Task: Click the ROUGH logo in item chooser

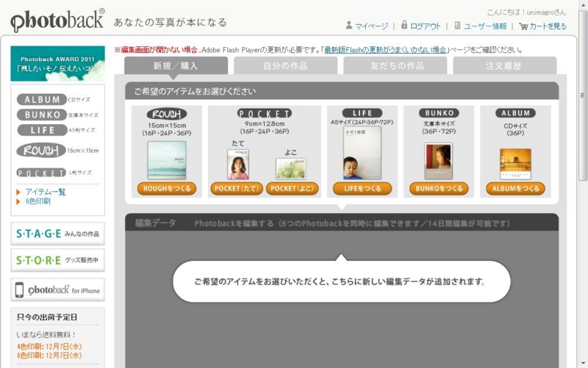Action: 167,114
